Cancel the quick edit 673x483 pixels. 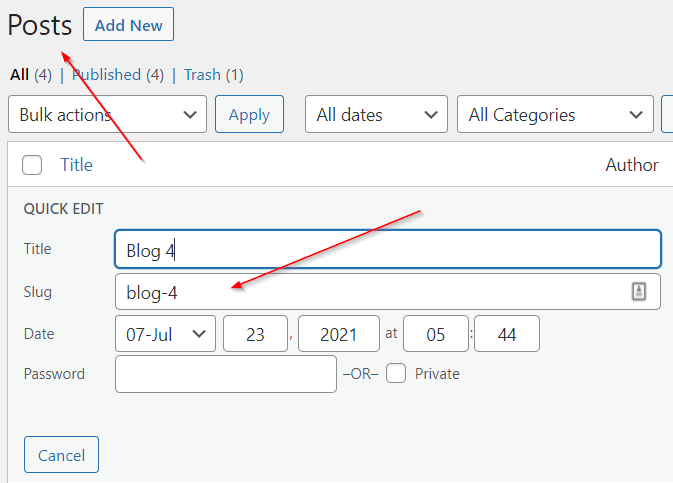pyautogui.click(x=61, y=454)
